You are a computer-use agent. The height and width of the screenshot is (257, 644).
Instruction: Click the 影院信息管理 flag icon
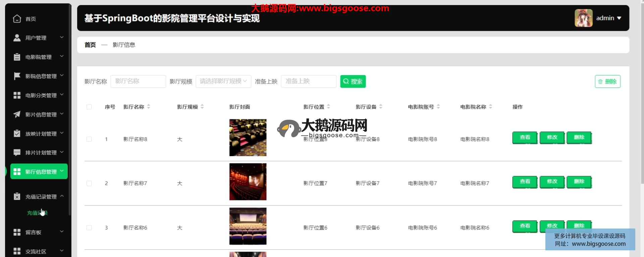pyautogui.click(x=17, y=76)
